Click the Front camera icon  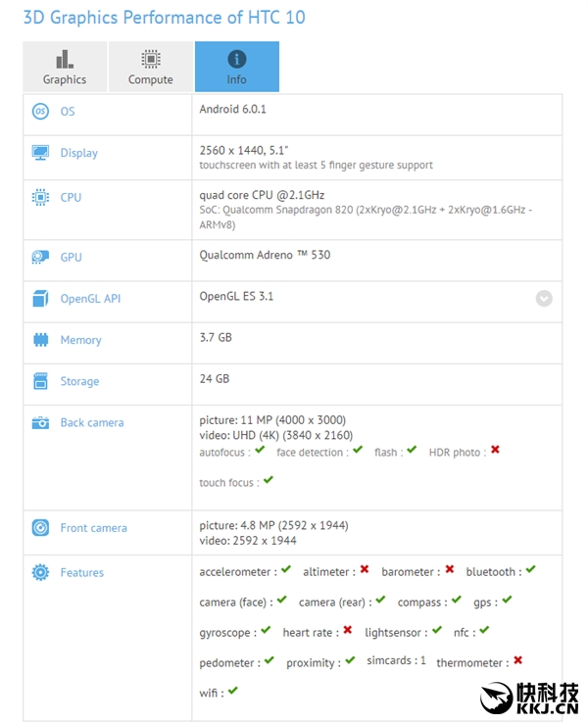click(x=40, y=528)
